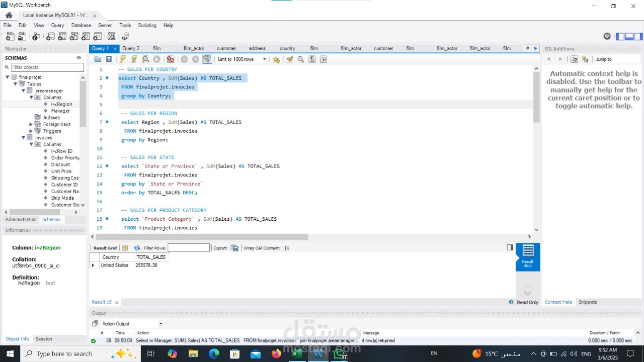Open Jump to help topic dropdown
This screenshot has width=644, height=362.
tap(617, 59)
